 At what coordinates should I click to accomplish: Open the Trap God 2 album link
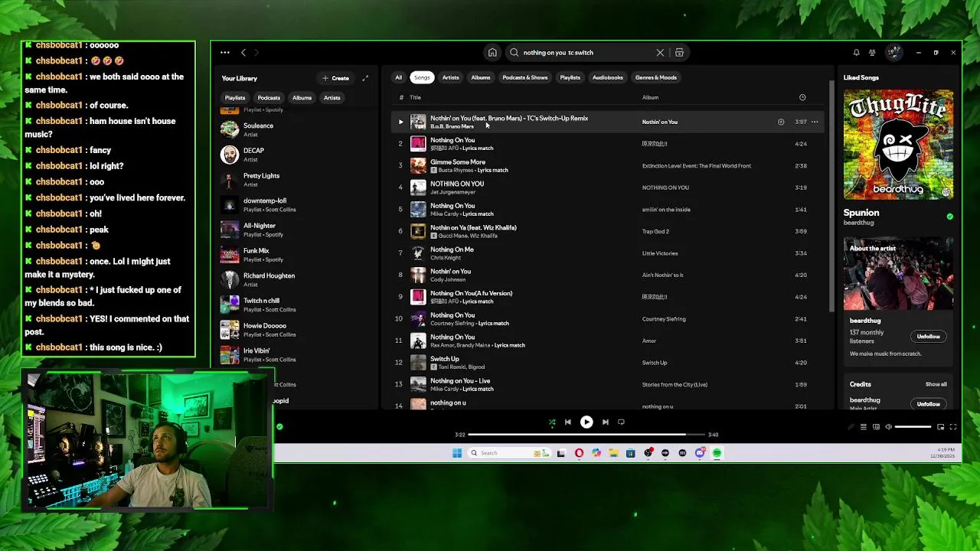coord(655,231)
